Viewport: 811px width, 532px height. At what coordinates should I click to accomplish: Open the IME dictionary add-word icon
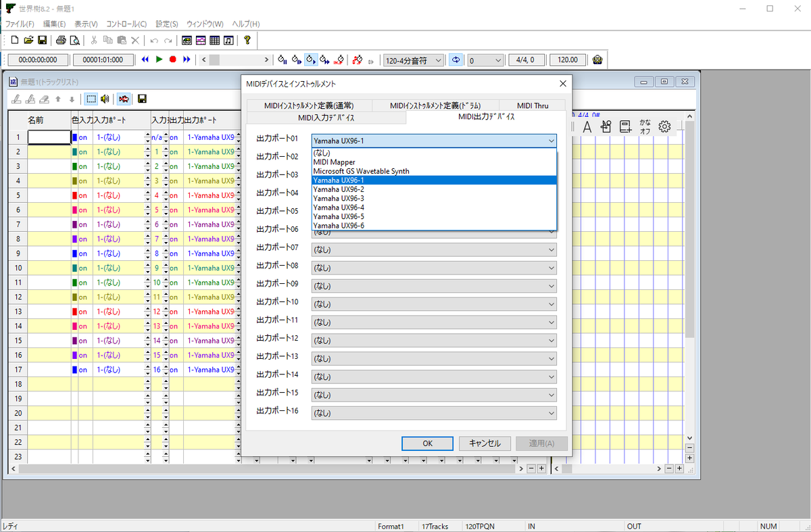(x=625, y=126)
